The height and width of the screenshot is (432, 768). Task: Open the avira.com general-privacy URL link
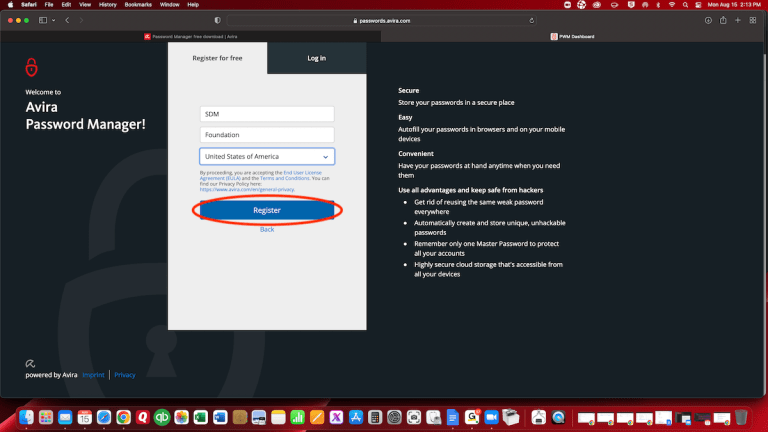pyautogui.click(x=247, y=190)
